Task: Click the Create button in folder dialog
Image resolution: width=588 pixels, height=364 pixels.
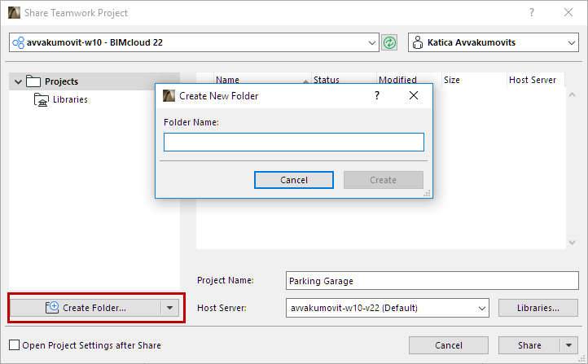Action: (384, 180)
